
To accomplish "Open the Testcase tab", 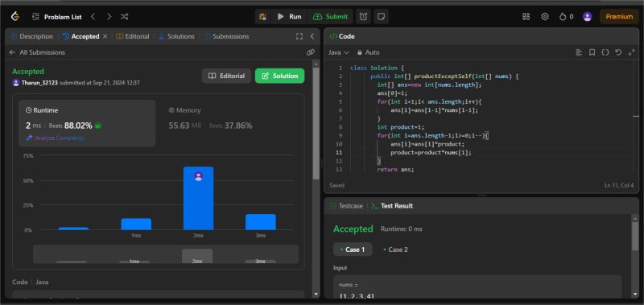I will click(x=346, y=206).
